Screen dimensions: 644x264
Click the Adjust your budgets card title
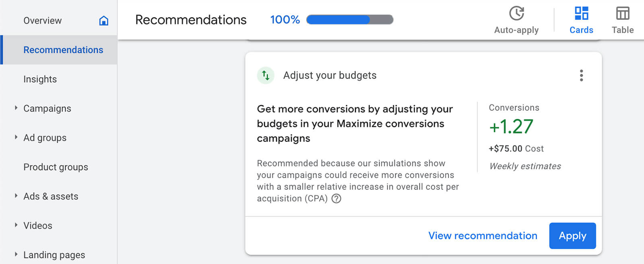[330, 75]
